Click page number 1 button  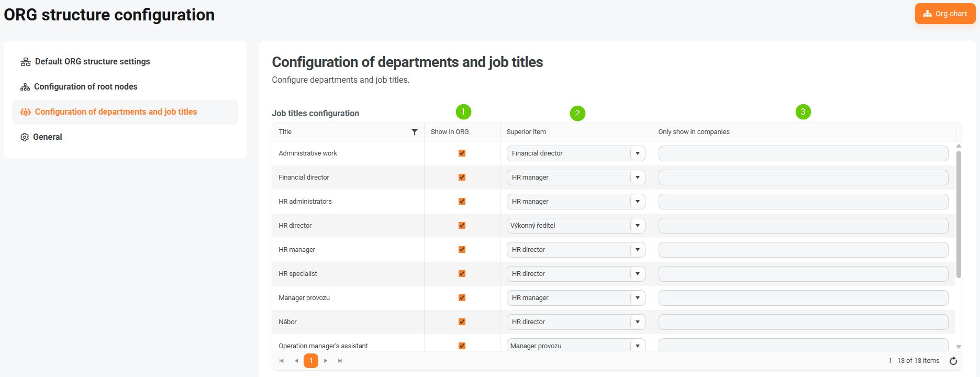(311, 361)
